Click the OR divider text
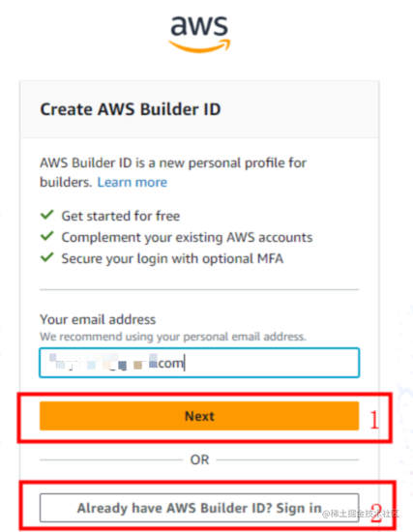This screenshot has height=532, width=413. coord(199,460)
